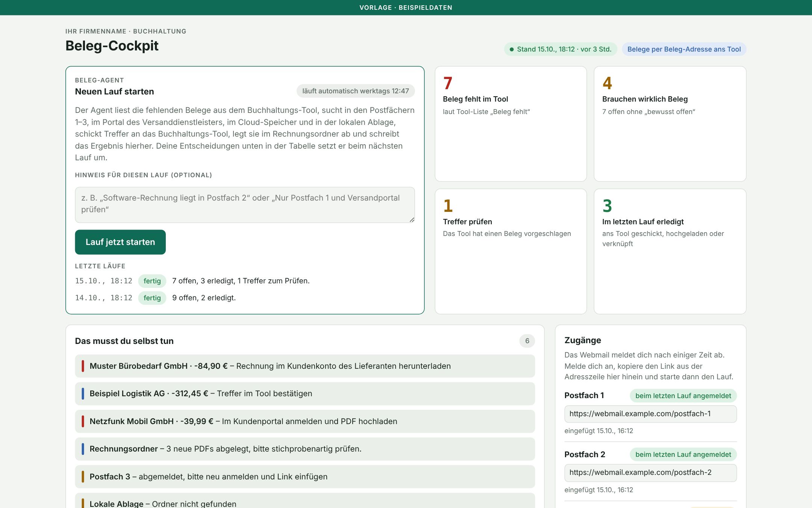Select the Muster Bürobedarf GmbH task row
Image resolution: width=812 pixels, height=508 pixels.
305,366
